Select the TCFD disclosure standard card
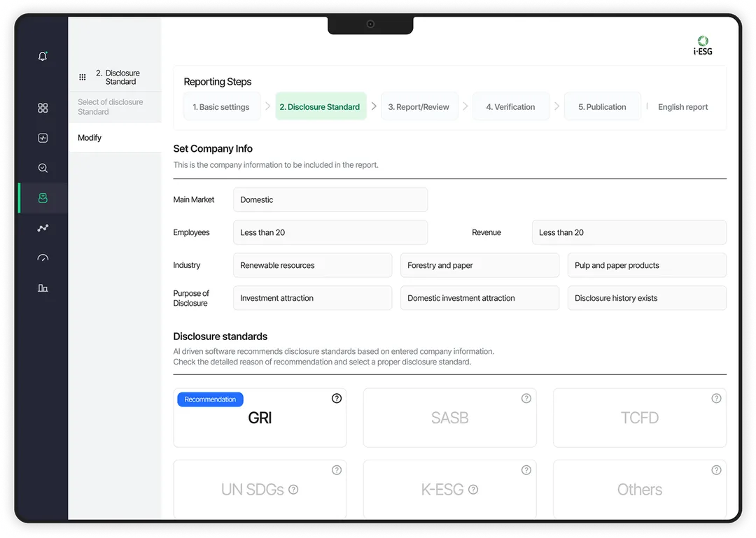 (x=639, y=418)
